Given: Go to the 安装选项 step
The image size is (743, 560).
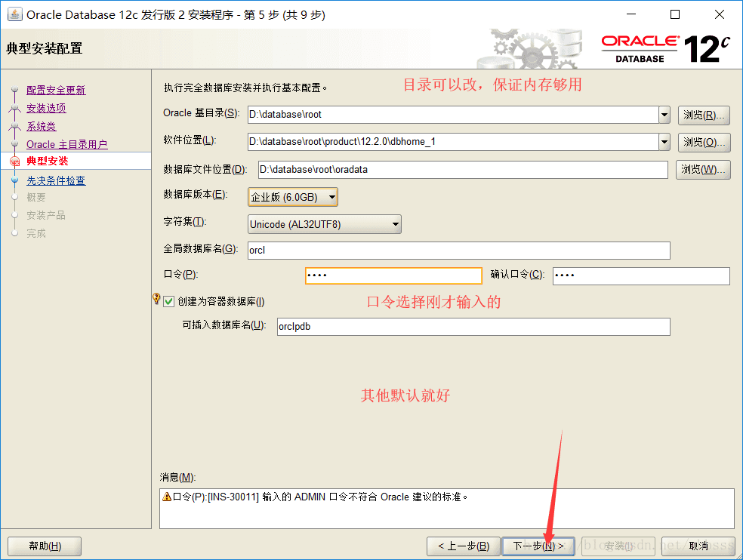Looking at the screenshot, I should coord(47,108).
